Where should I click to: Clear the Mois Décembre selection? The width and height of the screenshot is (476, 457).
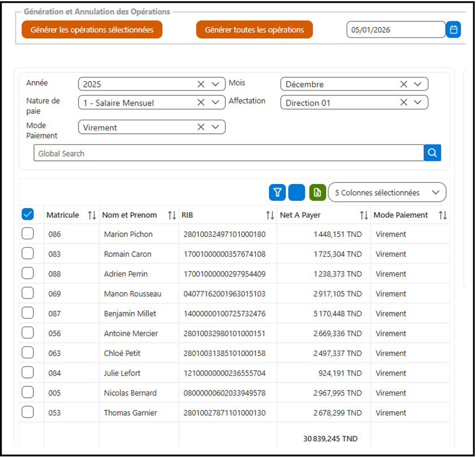[x=404, y=84]
